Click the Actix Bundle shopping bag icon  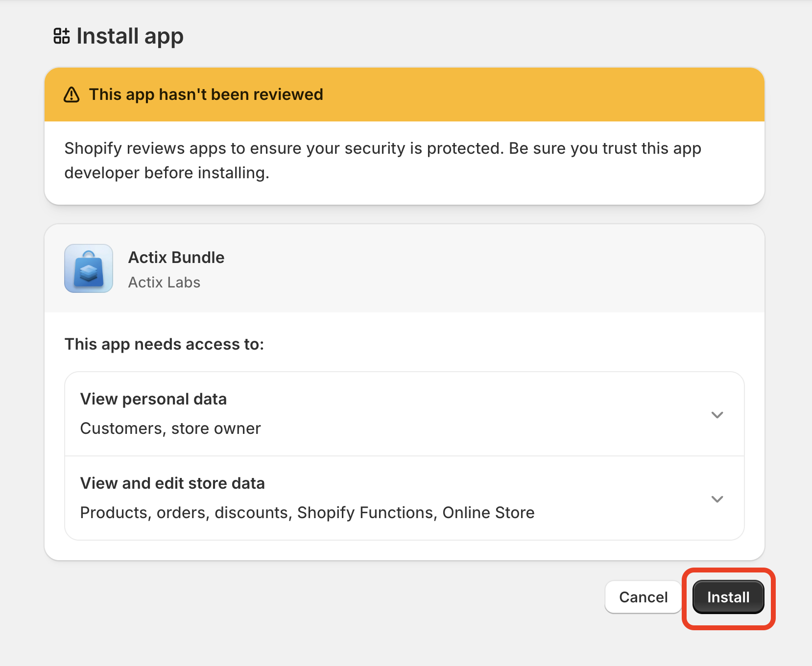point(89,269)
